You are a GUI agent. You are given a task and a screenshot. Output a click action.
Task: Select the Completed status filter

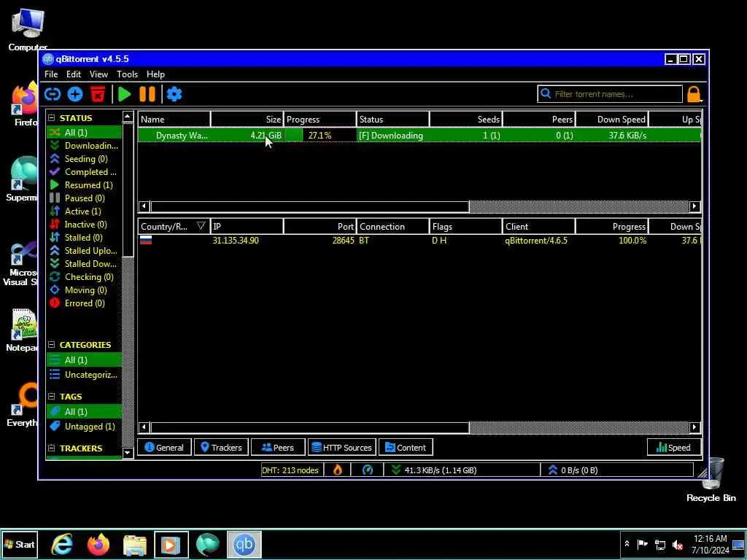(x=84, y=172)
